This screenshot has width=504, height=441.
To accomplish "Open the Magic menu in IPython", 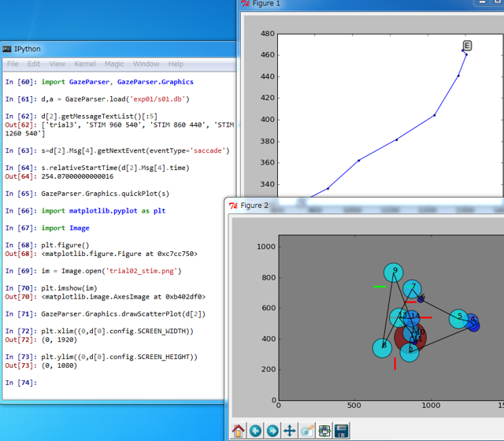I will point(114,64).
